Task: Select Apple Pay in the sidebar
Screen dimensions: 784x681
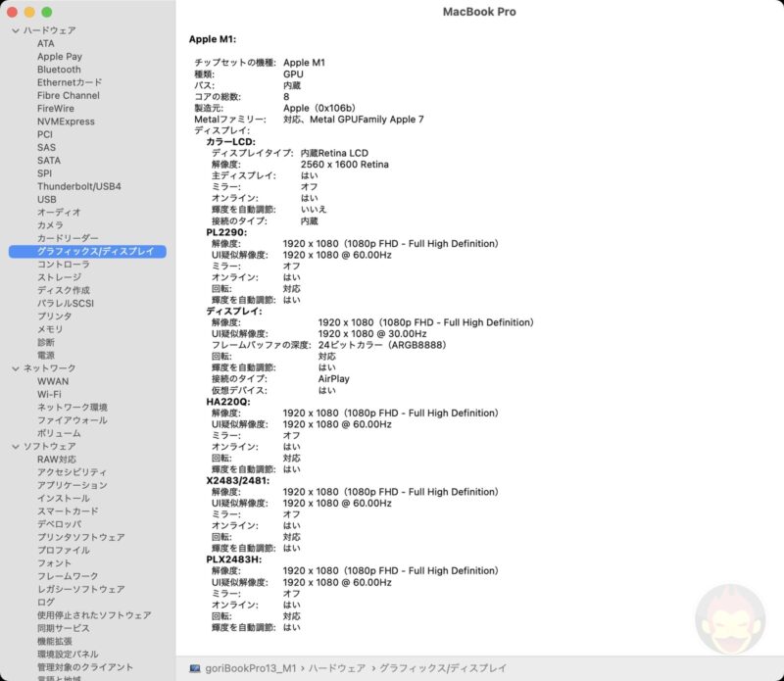Action: pos(60,57)
